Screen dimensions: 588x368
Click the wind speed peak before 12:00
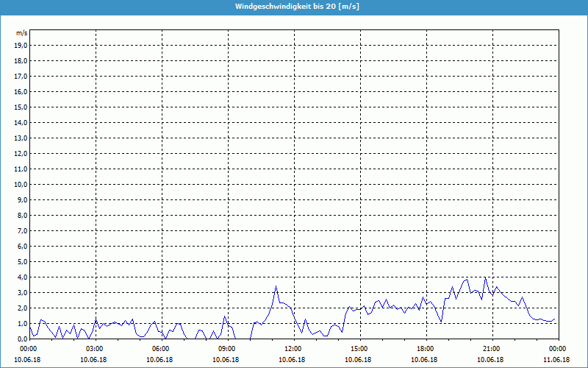[276, 286]
